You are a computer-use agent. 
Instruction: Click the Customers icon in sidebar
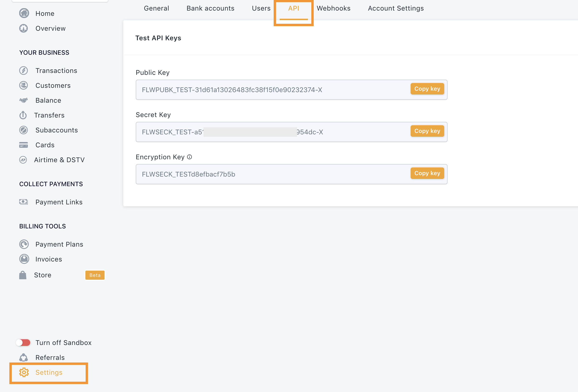pos(24,85)
